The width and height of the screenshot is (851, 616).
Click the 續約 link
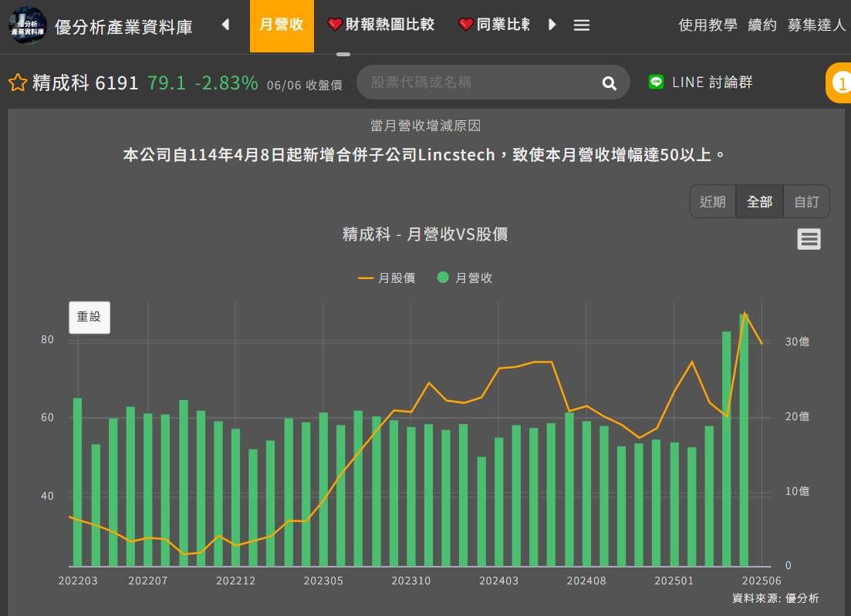762,25
